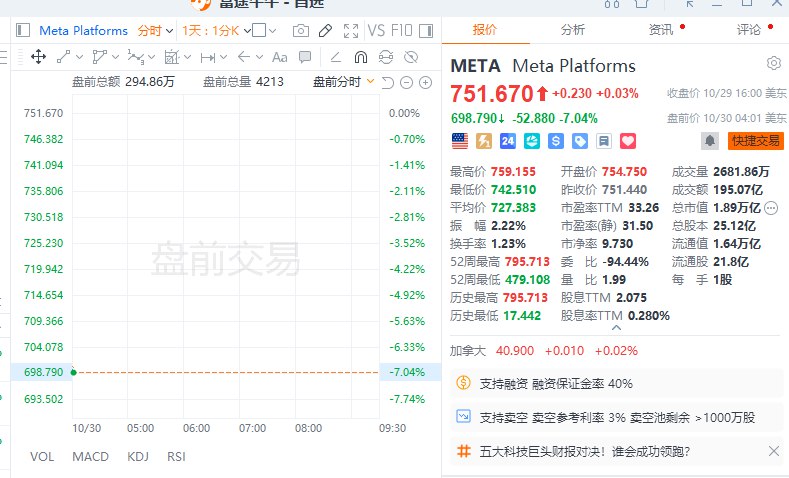Click the sync drawings icon
This screenshot has height=478, width=789.
386,57
